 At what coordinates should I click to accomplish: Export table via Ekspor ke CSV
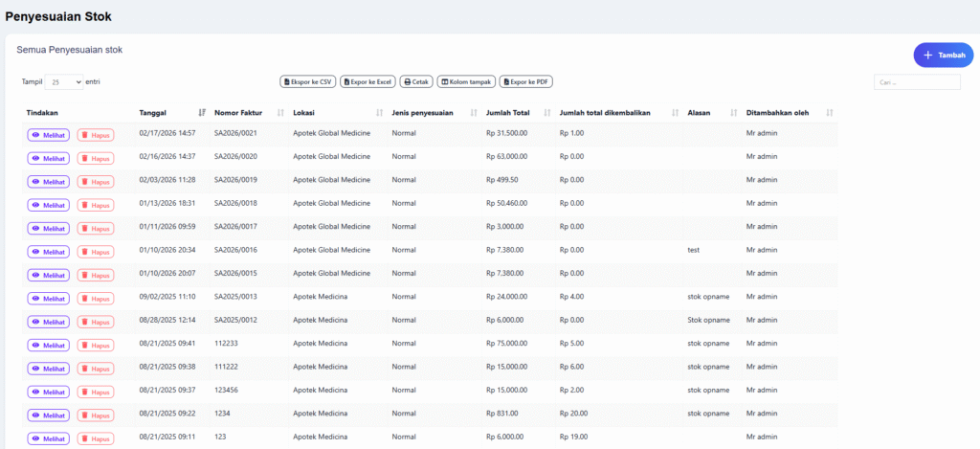[307, 82]
